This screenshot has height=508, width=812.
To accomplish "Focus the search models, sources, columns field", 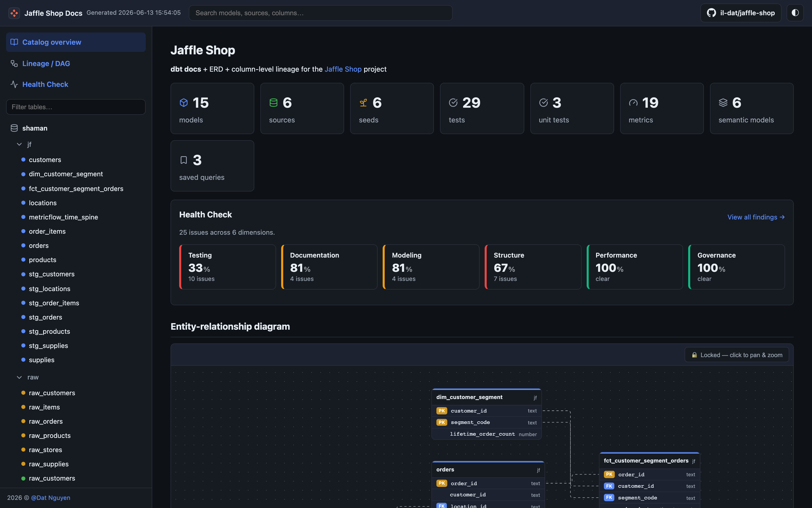I will coord(320,13).
